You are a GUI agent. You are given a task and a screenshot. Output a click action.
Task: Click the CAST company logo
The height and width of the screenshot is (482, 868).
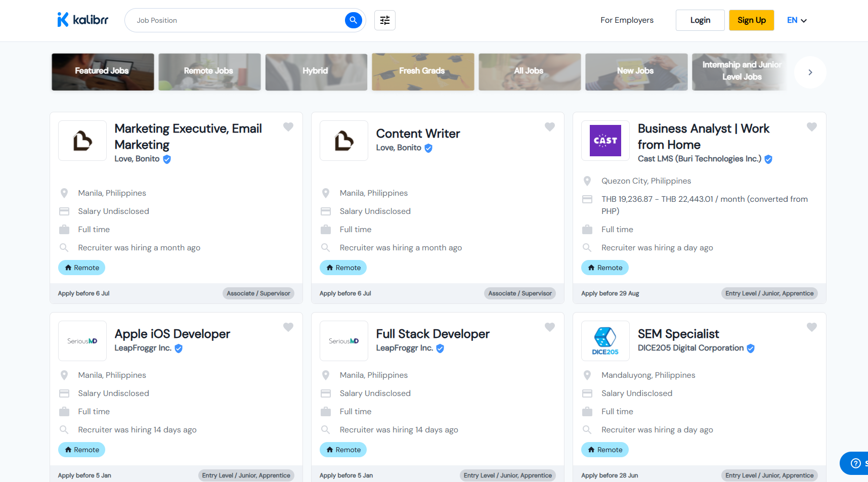tap(605, 141)
